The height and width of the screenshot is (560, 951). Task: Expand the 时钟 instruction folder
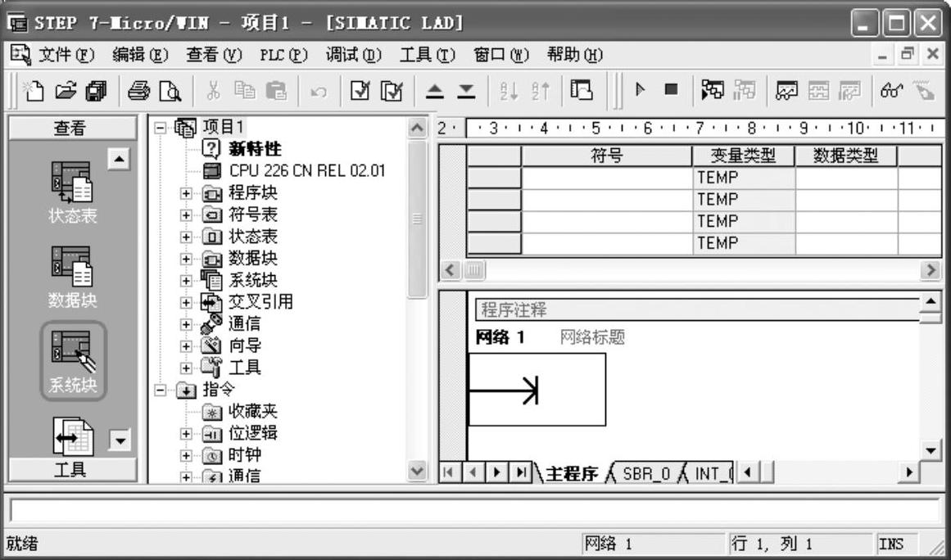(x=186, y=455)
